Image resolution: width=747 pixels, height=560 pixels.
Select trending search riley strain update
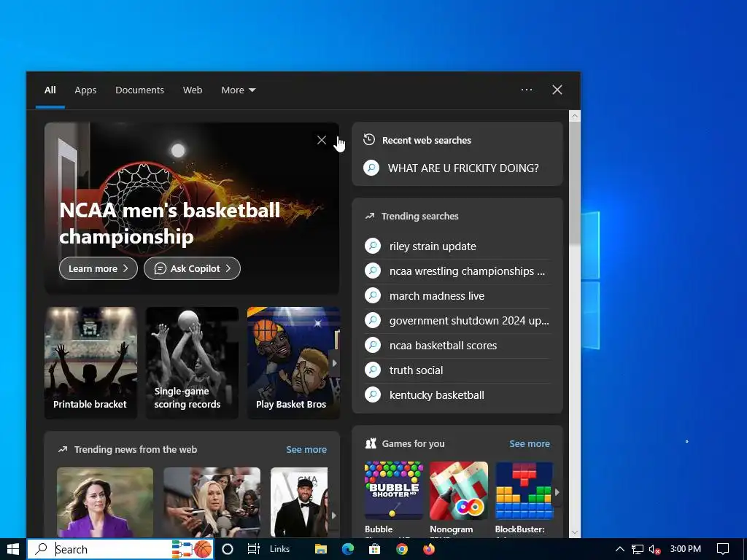457,246
